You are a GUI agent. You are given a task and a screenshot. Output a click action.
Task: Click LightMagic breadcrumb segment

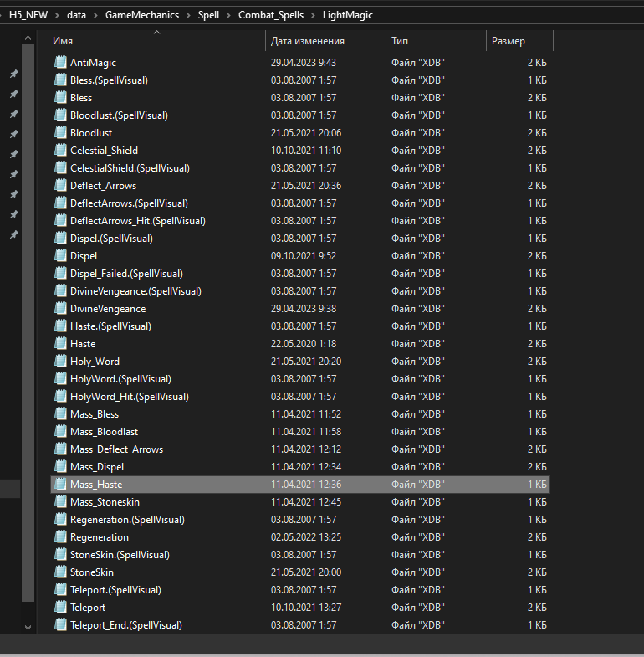(x=348, y=15)
